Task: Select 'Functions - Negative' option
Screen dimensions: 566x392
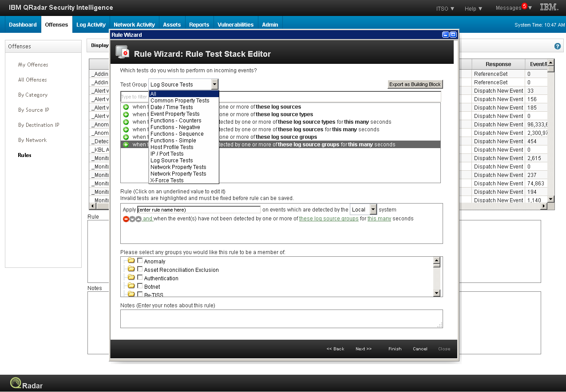Action: click(184, 127)
